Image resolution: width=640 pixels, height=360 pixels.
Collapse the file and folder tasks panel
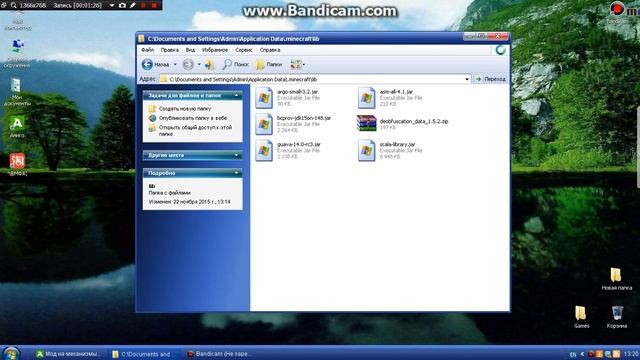click(236, 96)
